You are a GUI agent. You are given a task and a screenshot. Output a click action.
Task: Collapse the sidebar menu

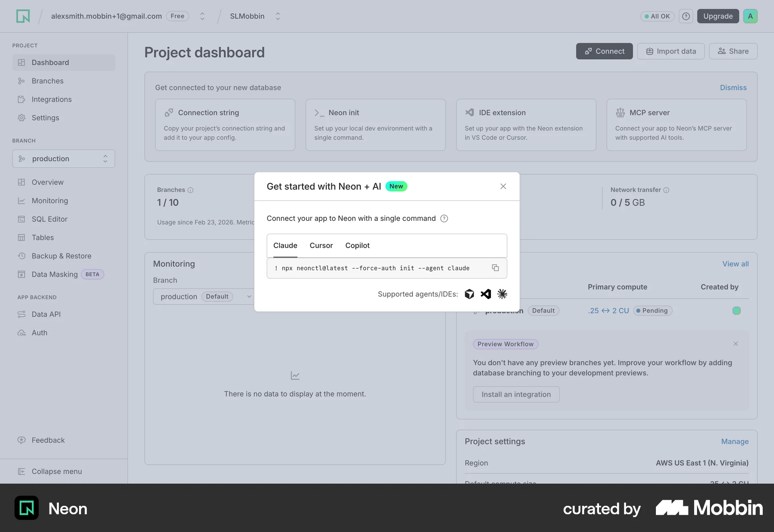(x=64, y=472)
